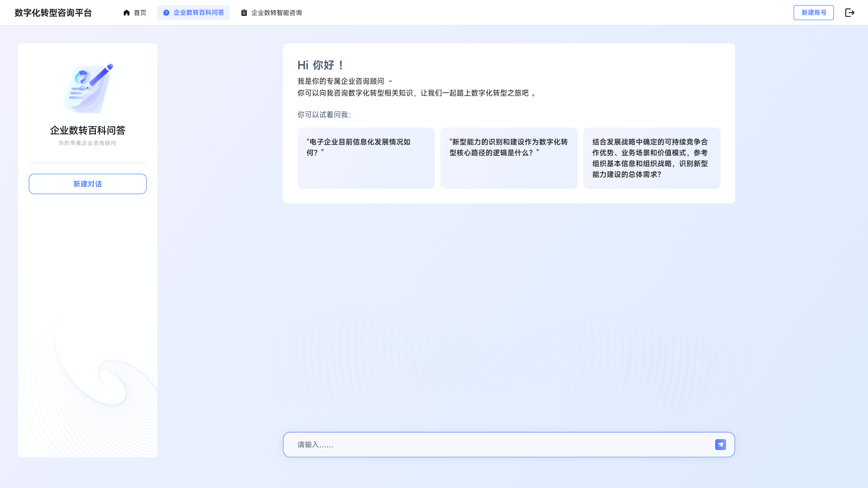Click the question mark icon on the 百科问答 tab
This screenshot has height=488, width=868.
[166, 13]
